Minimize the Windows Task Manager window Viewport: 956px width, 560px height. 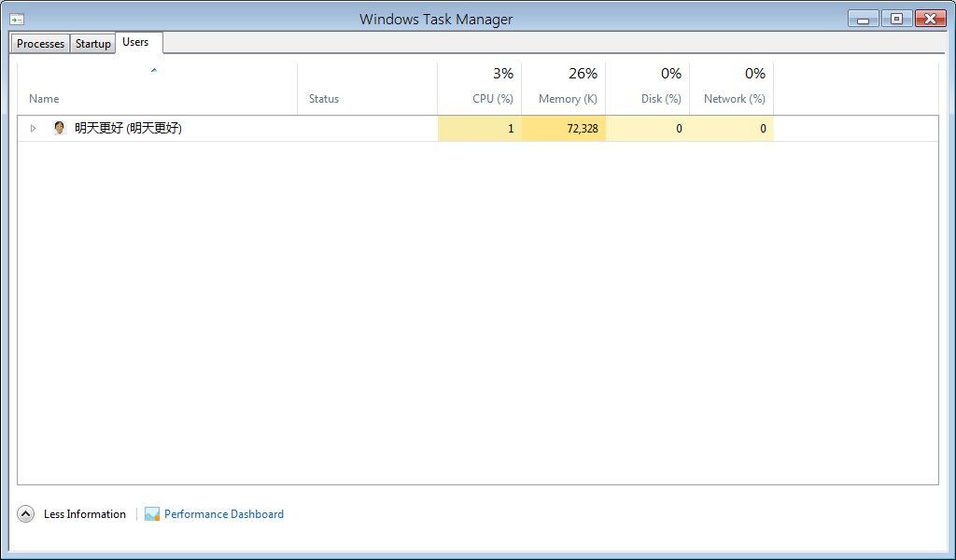864,19
